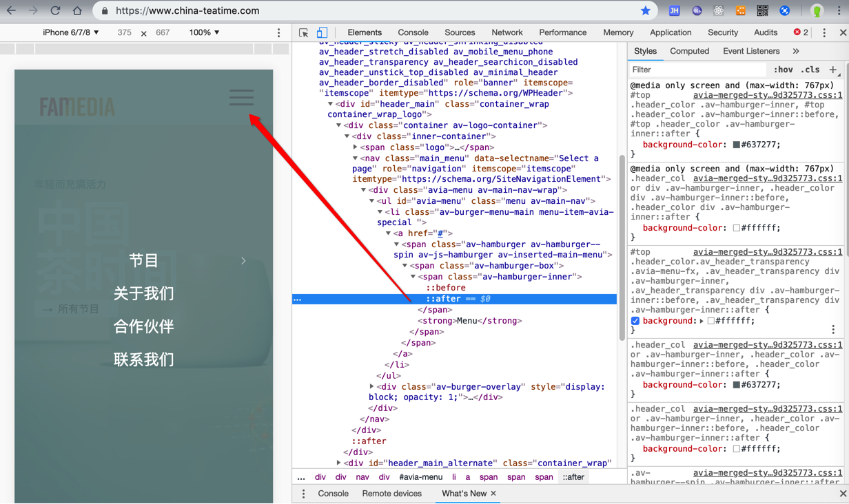This screenshot has width=849, height=504.
Task: Expand the header_main_alternate div node
Action: 339,463
